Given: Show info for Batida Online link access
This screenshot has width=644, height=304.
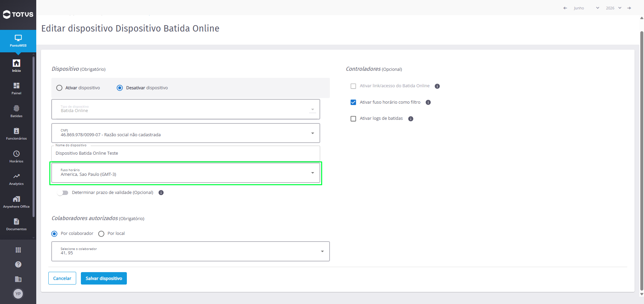Looking at the screenshot, I should click(437, 86).
